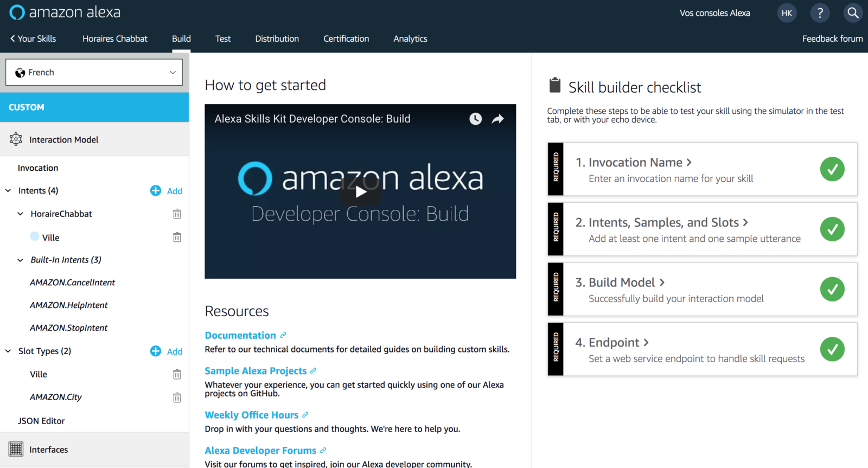Open the HK user avatar menu
This screenshot has height=468, width=868.
787,13
